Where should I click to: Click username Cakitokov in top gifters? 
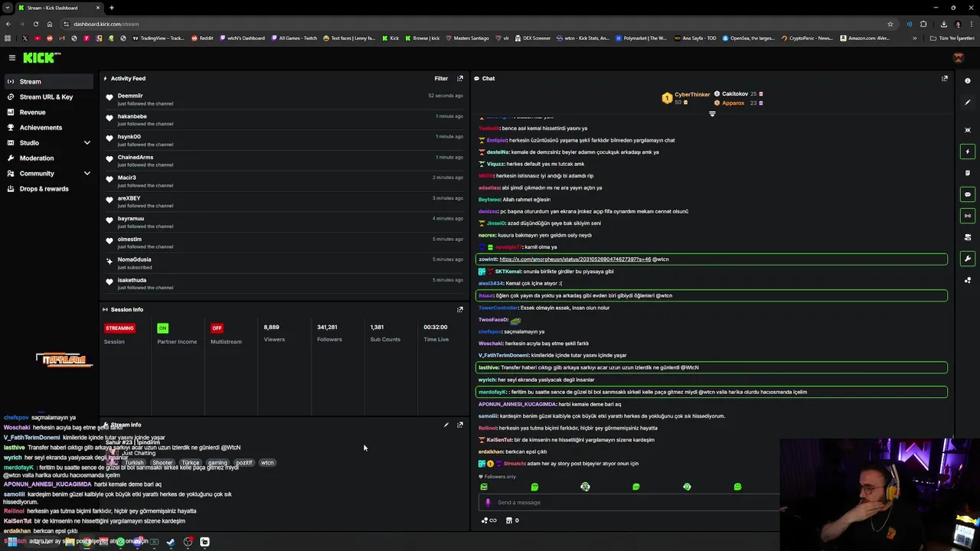[735, 94]
